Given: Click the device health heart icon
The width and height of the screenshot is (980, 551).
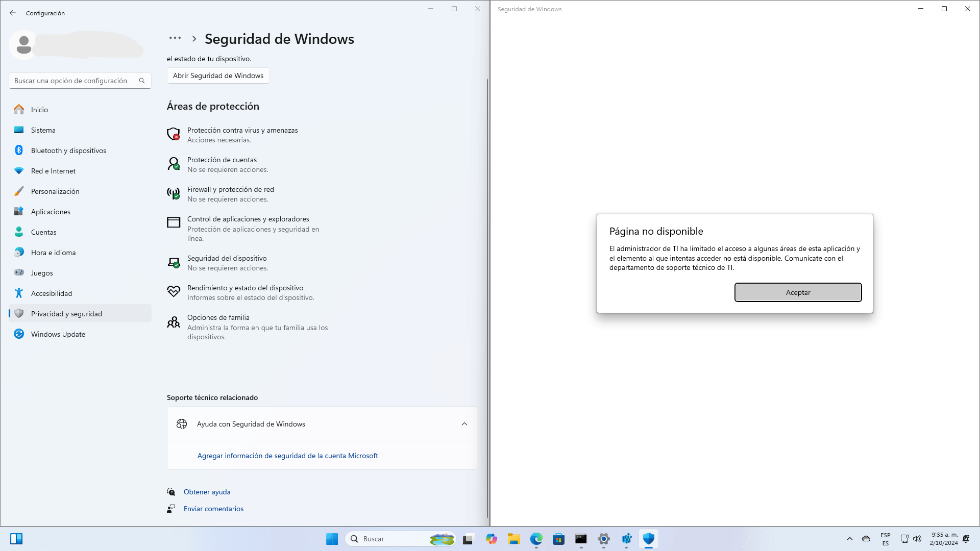Looking at the screenshot, I should 174,291.
